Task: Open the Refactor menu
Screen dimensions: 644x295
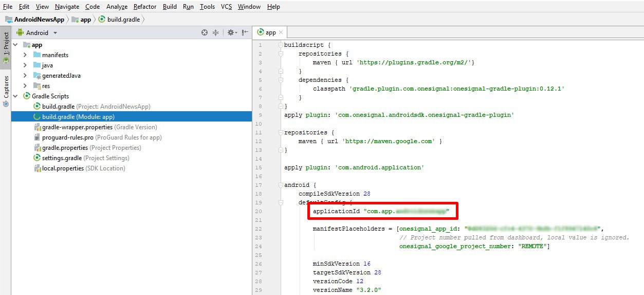Action: pyautogui.click(x=144, y=7)
